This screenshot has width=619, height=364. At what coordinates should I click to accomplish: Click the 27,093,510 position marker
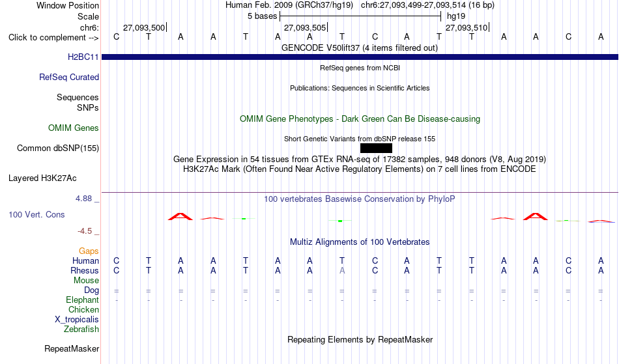point(467,27)
